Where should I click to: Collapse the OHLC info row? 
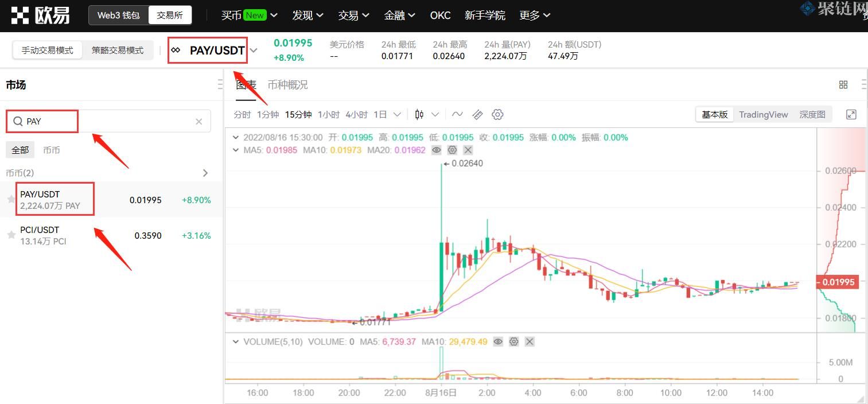(x=235, y=137)
